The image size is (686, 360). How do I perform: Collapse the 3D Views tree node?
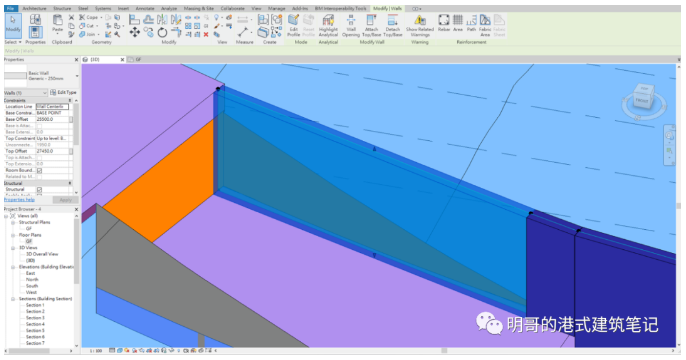coord(13,248)
